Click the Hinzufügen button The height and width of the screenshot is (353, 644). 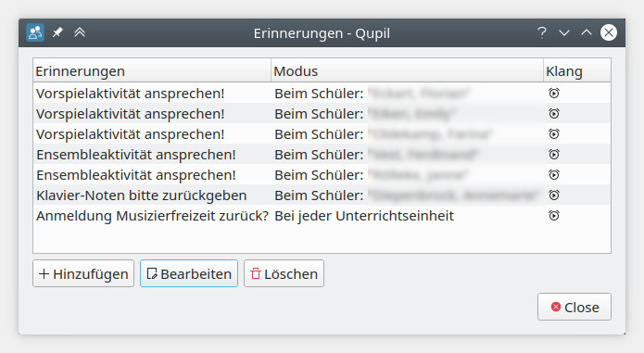(x=83, y=273)
